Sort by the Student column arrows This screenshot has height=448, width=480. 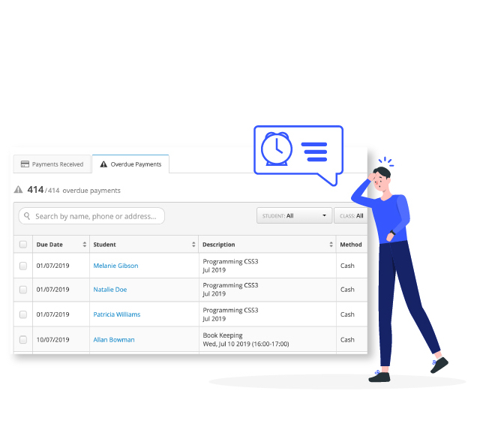(x=193, y=244)
